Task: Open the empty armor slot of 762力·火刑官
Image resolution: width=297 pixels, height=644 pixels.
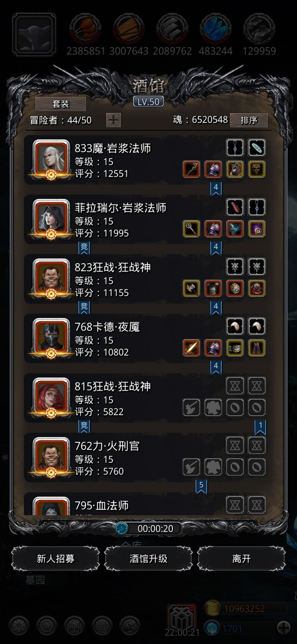Action: coord(213,467)
